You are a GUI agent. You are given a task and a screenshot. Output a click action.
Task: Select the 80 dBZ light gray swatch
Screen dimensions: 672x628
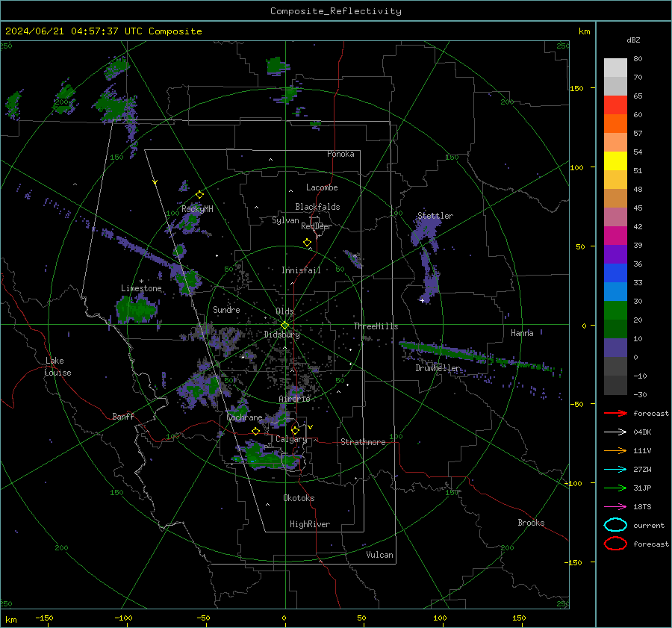pos(615,68)
